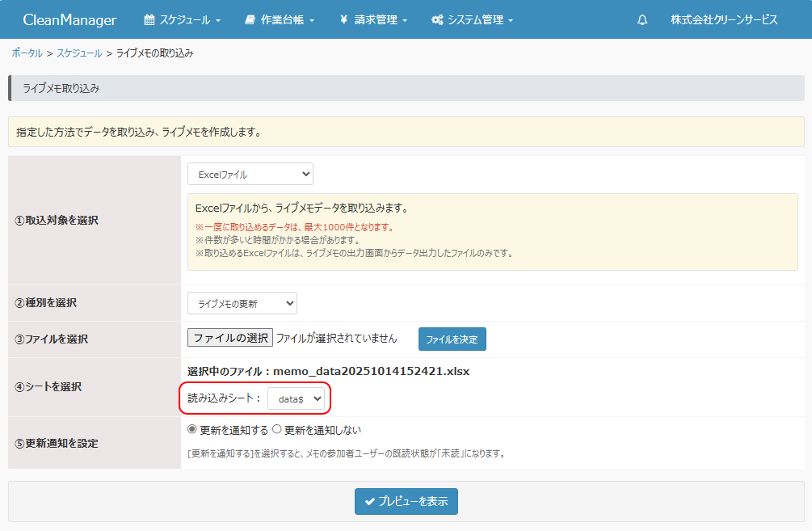Click the notification bell icon
This screenshot has height=531, width=812.
(x=642, y=19)
